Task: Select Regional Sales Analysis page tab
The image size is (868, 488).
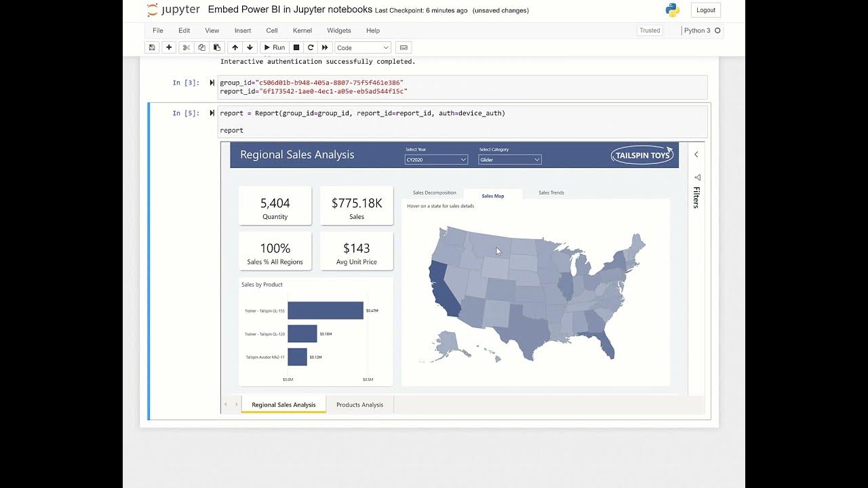Action: tap(283, 405)
